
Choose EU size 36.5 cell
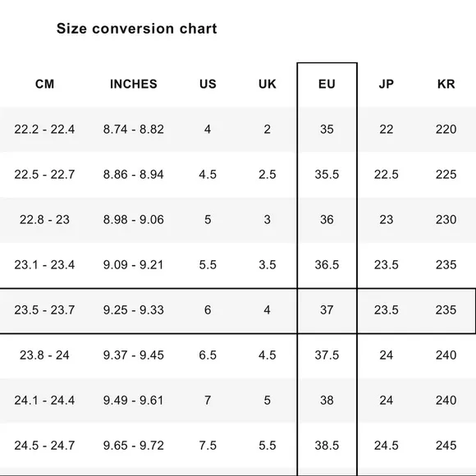click(327, 265)
